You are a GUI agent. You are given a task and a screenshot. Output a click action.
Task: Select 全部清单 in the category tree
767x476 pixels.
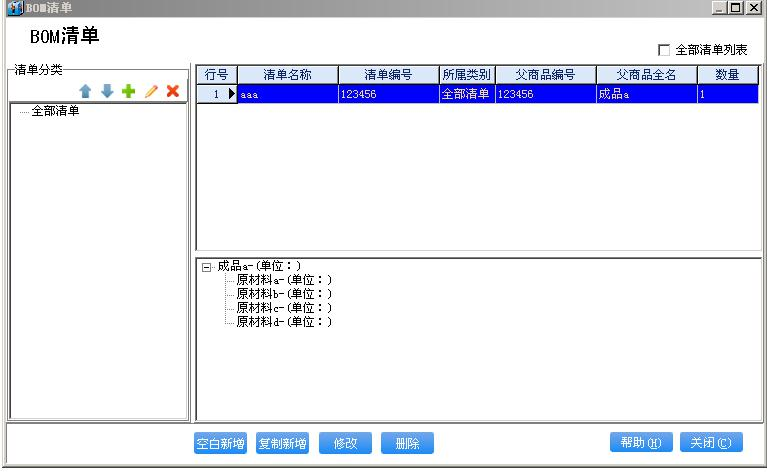[55, 111]
